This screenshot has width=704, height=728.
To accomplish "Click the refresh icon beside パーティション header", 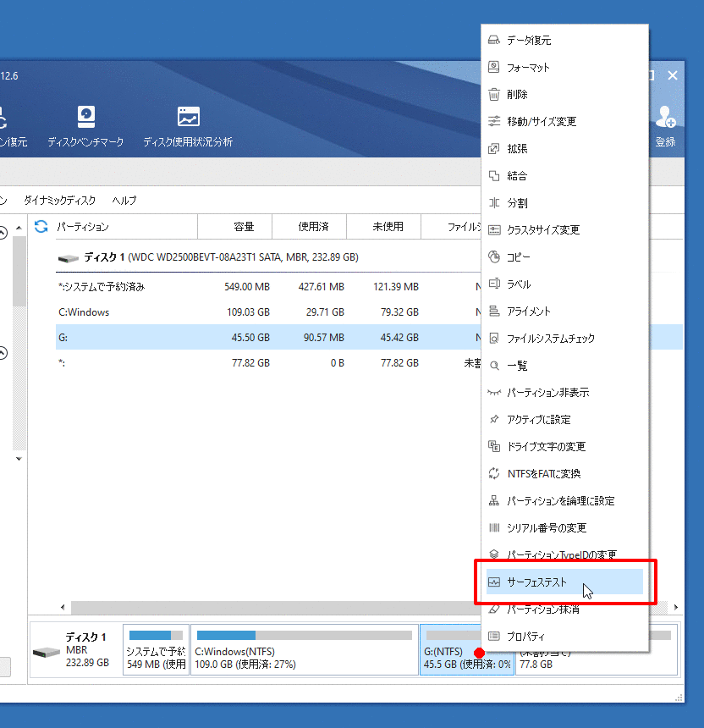I will (41, 227).
